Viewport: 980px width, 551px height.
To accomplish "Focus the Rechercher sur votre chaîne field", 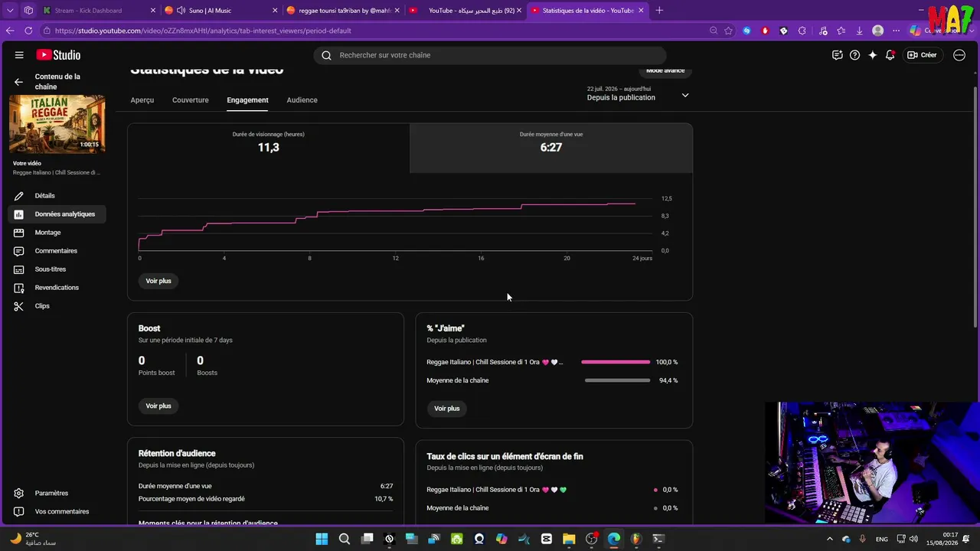I will (490, 55).
